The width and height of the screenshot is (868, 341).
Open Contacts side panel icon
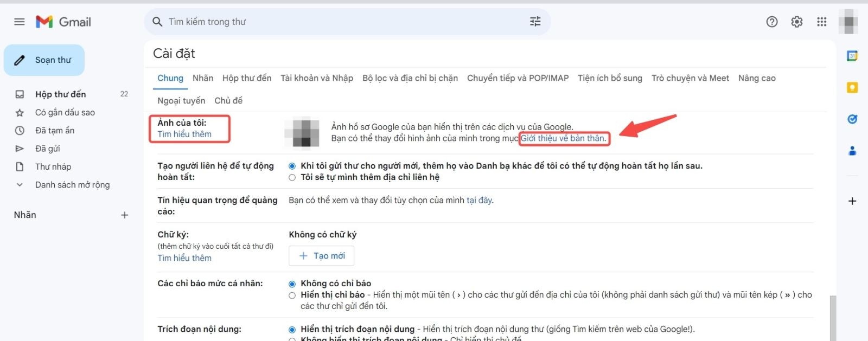click(852, 151)
